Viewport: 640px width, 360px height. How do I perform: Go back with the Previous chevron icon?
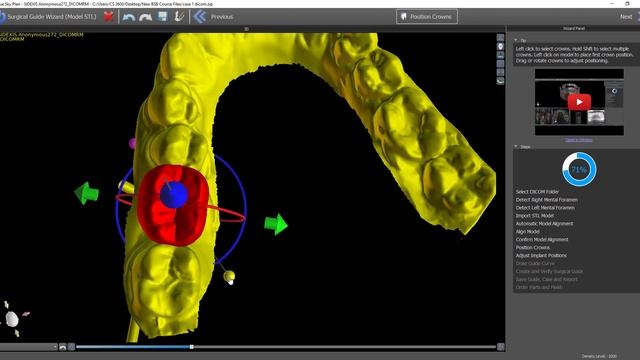(x=200, y=16)
